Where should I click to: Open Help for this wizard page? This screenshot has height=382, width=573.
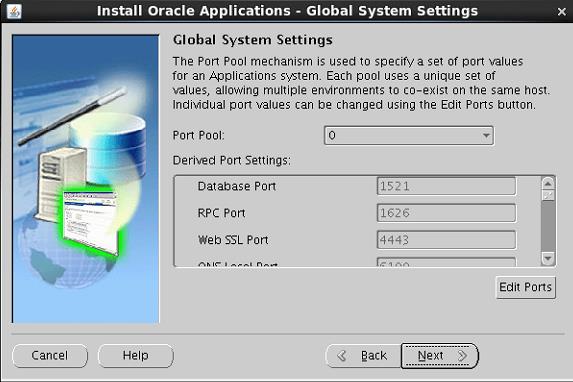[x=136, y=355]
